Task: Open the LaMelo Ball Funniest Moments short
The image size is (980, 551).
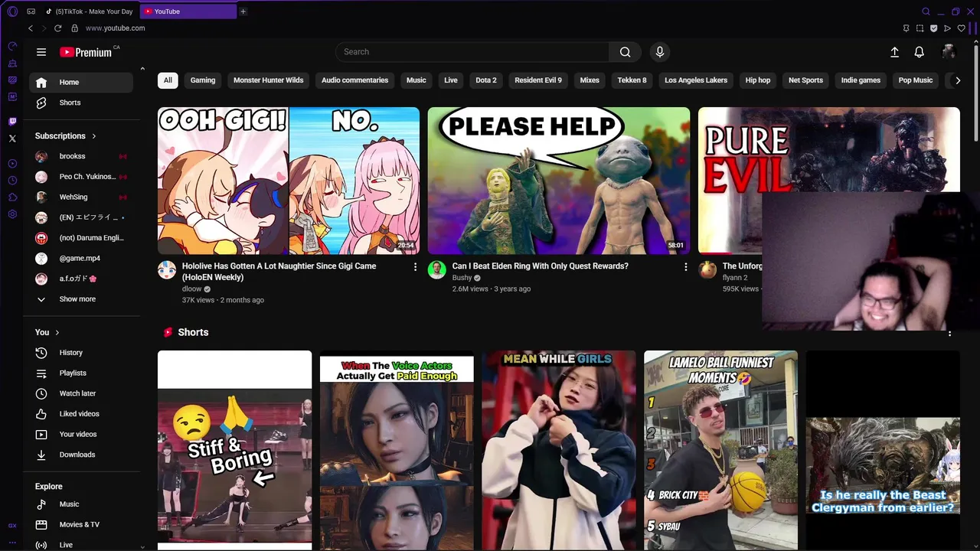Action: coord(720,450)
